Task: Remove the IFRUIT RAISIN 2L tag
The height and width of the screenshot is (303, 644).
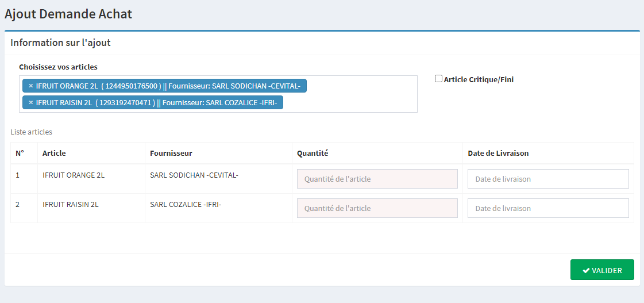Action: coord(31,103)
